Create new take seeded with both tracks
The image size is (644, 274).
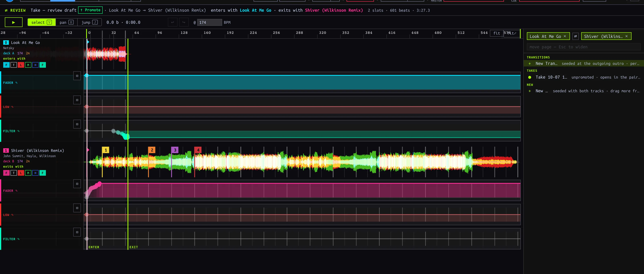(583, 91)
